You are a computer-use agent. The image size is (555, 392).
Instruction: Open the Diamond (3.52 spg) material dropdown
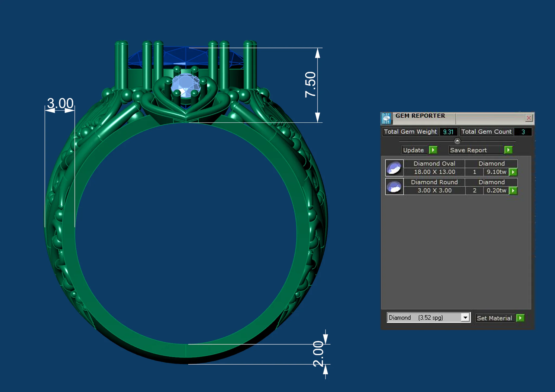(x=465, y=317)
